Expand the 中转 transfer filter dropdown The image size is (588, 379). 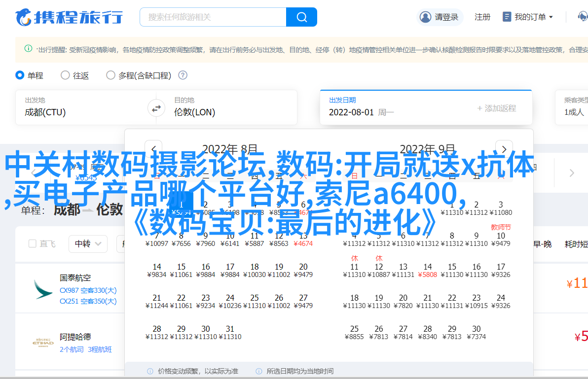tap(88, 244)
